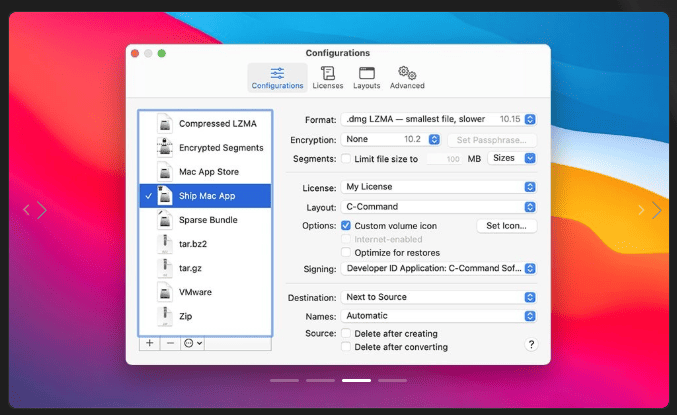Select the Mac App Store configuration name
Screen dimensions: 677x415
[209, 172]
